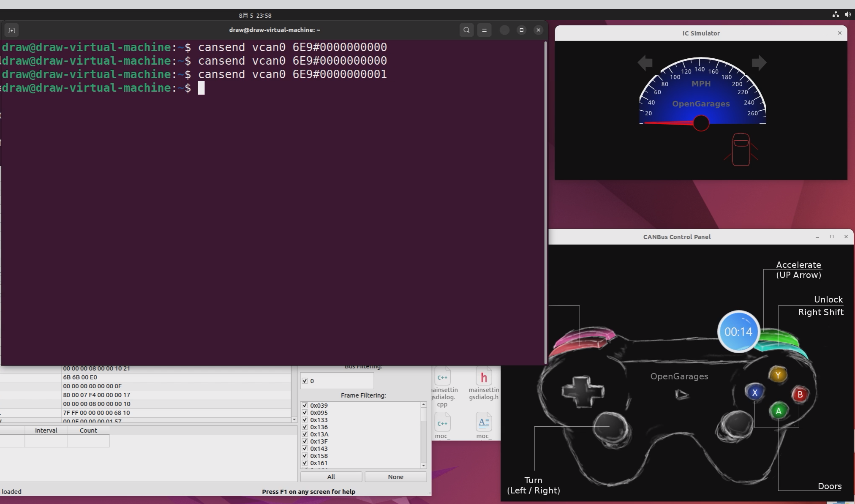The image size is (855, 504).
Task: Click the All filter button
Action: pos(331,477)
